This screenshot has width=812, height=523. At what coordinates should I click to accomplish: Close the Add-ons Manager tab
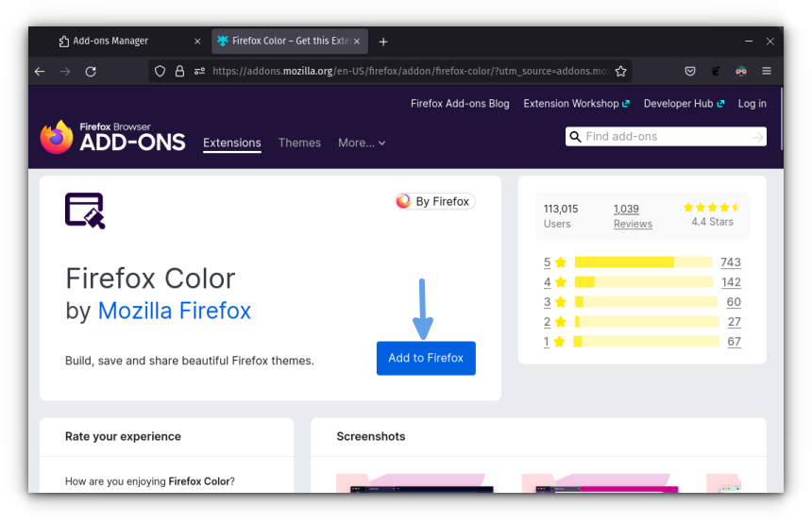pyautogui.click(x=197, y=42)
